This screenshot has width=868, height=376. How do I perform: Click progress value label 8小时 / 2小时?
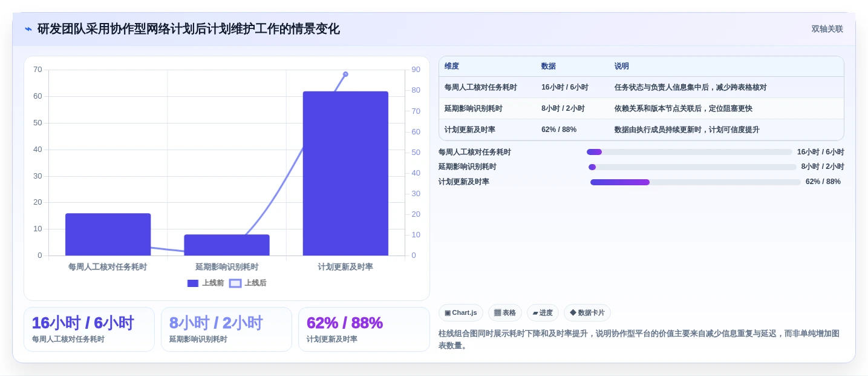[x=823, y=167]
